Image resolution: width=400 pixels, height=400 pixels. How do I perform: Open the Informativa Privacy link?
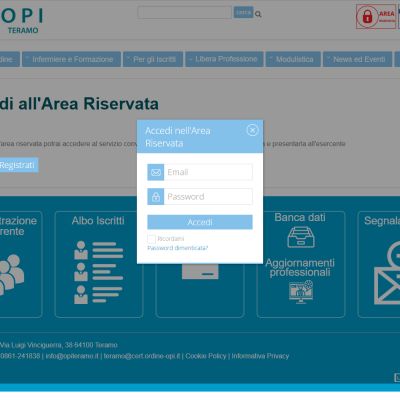coord(260,356)
